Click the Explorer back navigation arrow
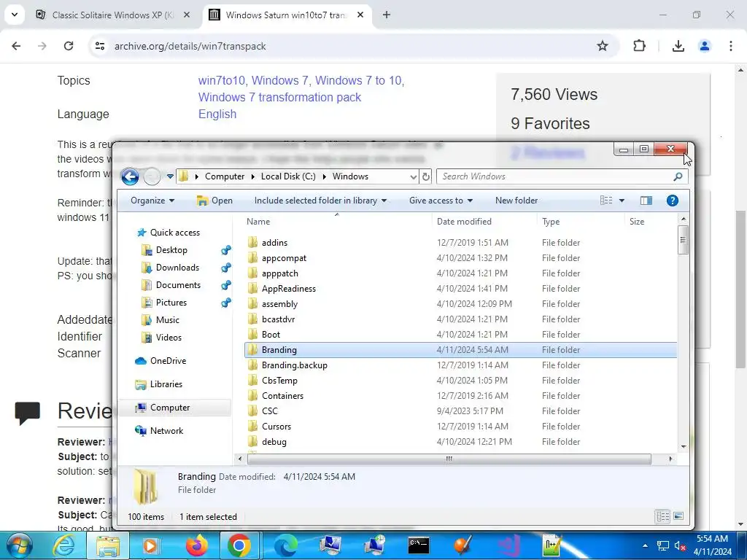747x560 pixels. (x=130, y=176)
